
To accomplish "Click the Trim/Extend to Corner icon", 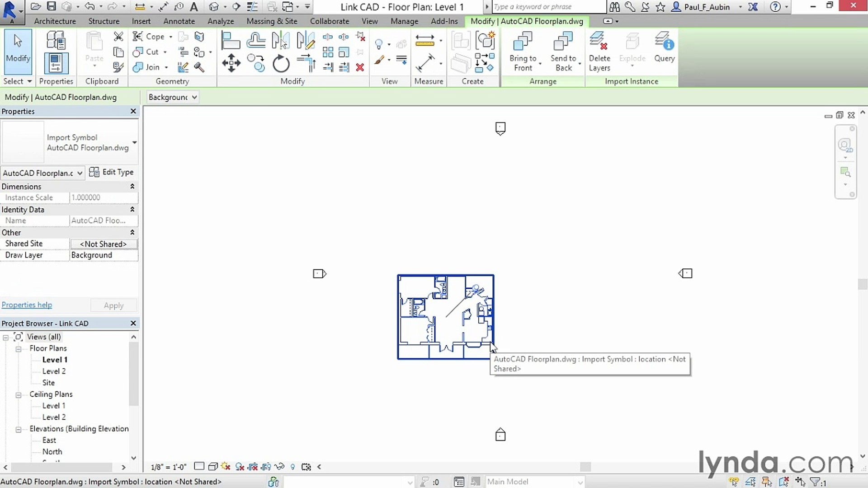I will (x=306, y=63).
